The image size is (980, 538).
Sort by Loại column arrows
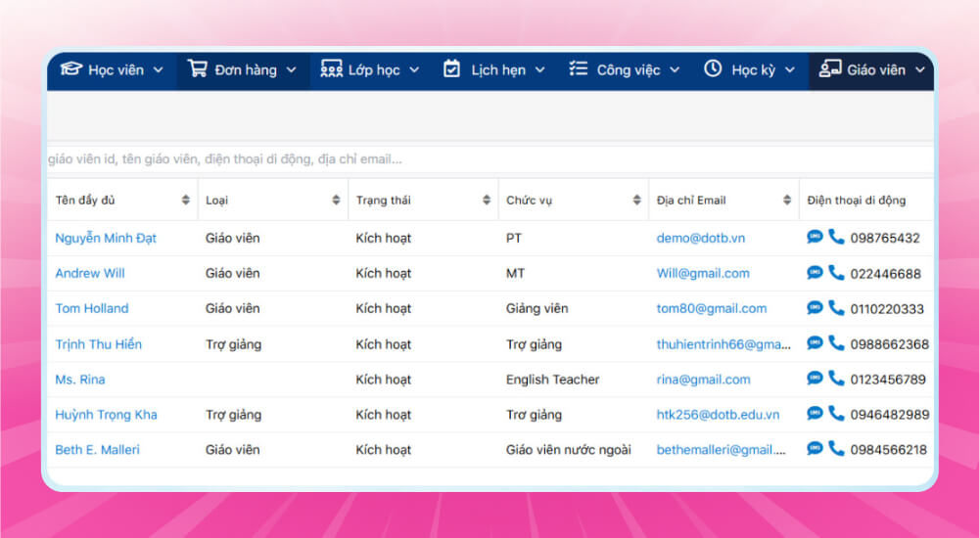[336, 200]
